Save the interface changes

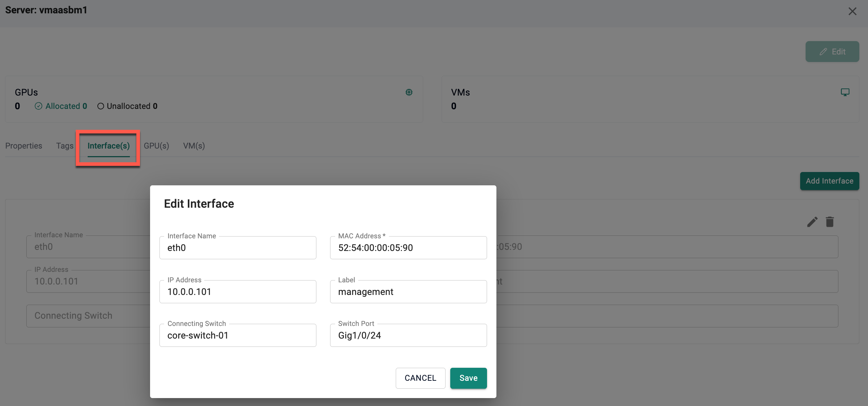[x=468, y=378]
